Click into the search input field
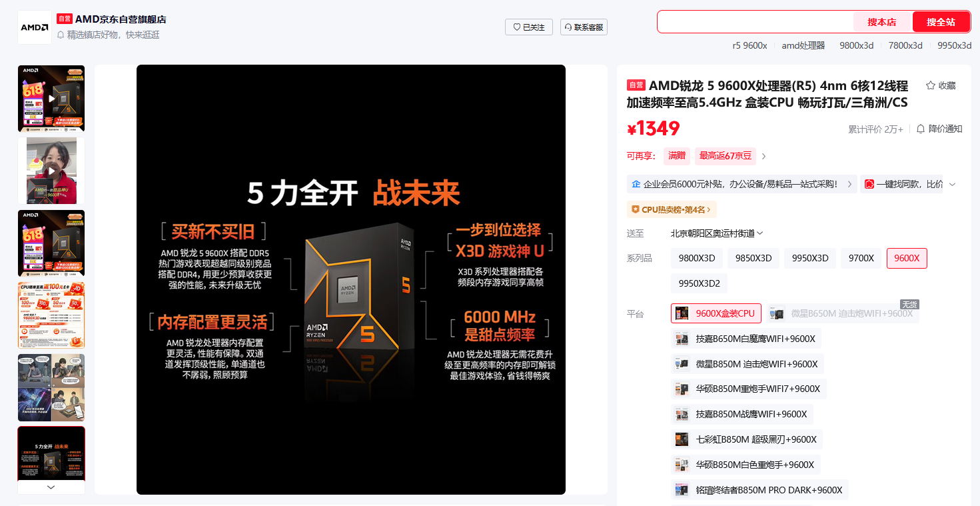980x506 pixels. pos(755,22)
